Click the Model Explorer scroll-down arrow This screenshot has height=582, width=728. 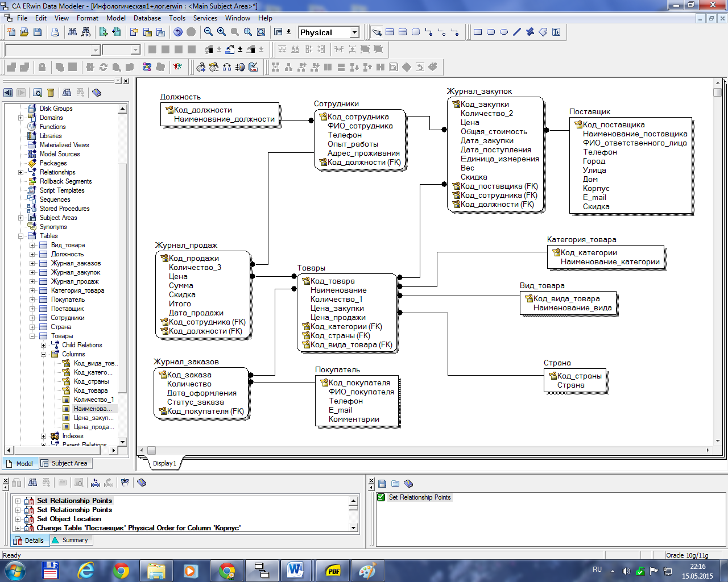click(x=122, y=442)
